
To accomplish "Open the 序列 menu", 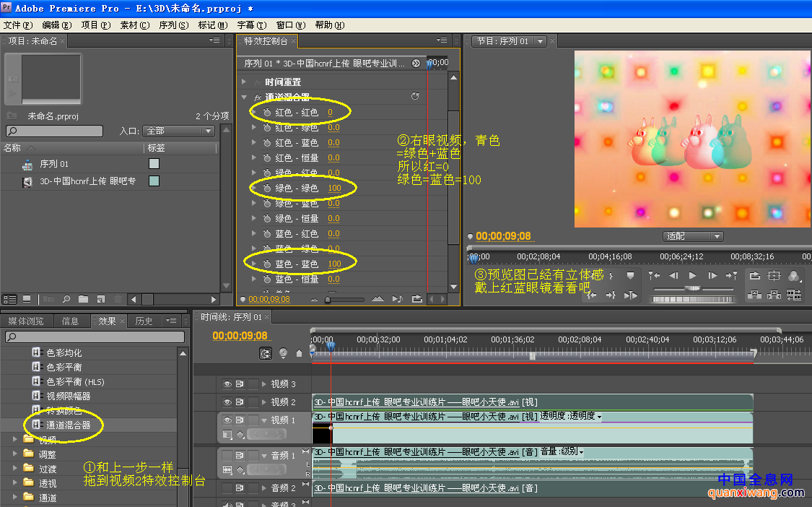I will click(173, 25).
